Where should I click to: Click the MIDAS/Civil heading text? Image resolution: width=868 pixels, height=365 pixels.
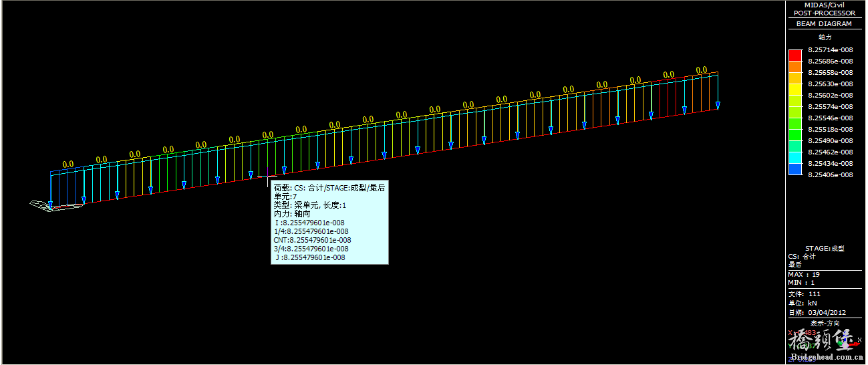(x=824, y=5)
